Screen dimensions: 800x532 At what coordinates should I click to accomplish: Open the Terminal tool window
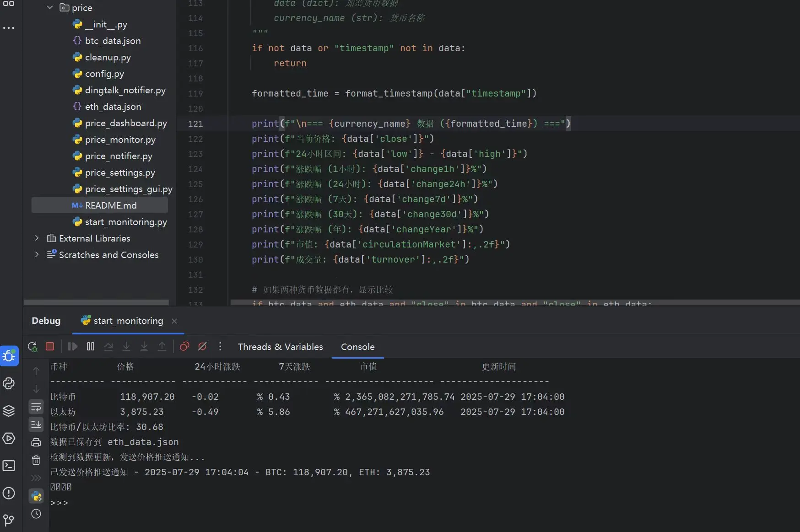coord(9,466)
